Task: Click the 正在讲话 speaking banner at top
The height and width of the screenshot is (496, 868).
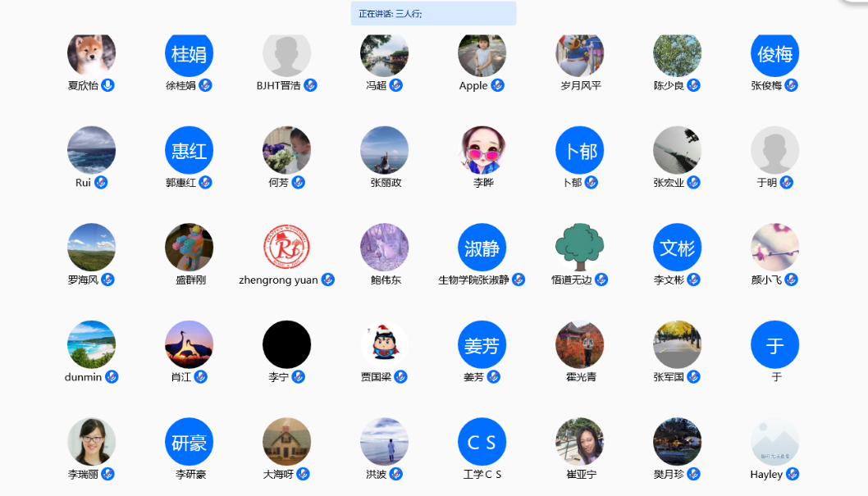Action: click(433, 14)
